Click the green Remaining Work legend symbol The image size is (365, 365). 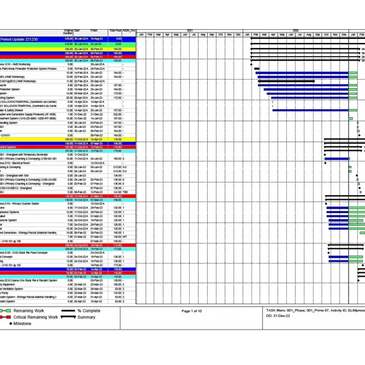coord(5,311)
